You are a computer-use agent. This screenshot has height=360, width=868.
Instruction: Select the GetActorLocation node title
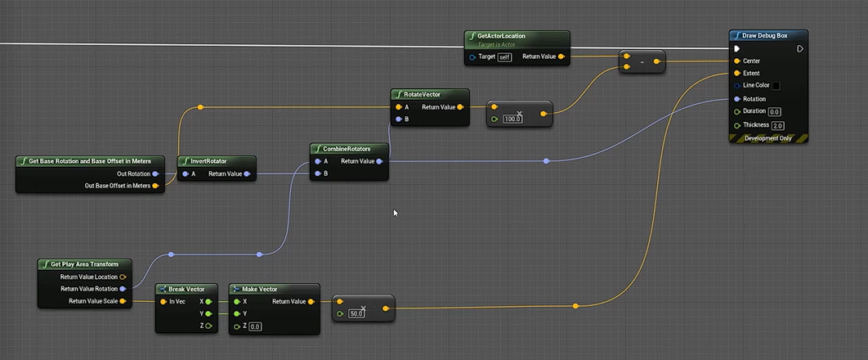[x=502, y=36]
